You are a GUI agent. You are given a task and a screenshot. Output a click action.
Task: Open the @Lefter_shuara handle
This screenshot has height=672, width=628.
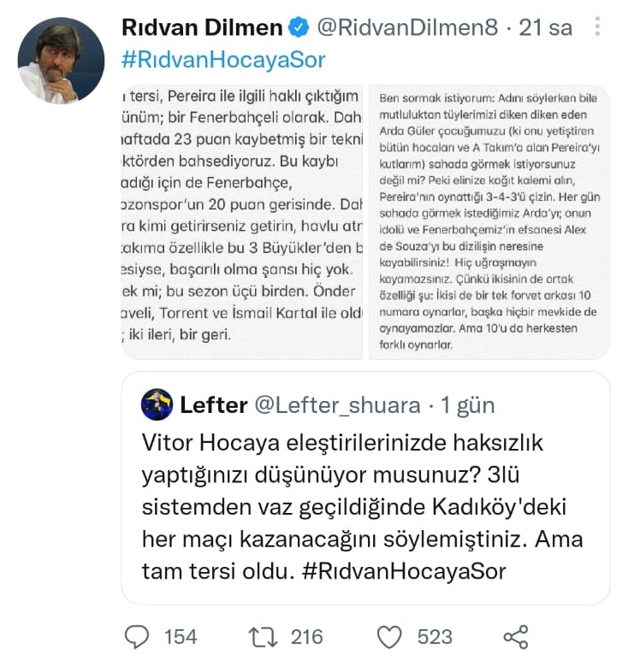338,404
